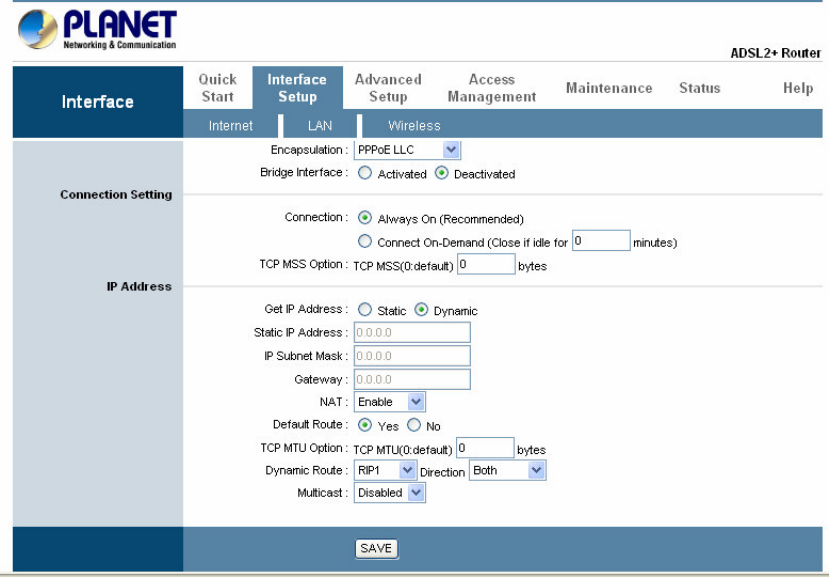This screenshot has width=829, height=577.
Task: Switch to the LAN sub-tab
Action: coord(319,126)
